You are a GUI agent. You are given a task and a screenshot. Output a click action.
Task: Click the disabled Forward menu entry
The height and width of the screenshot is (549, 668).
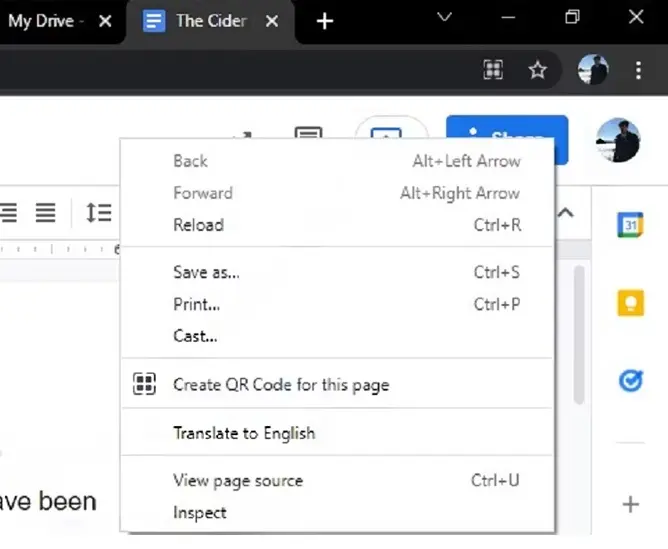337,193
